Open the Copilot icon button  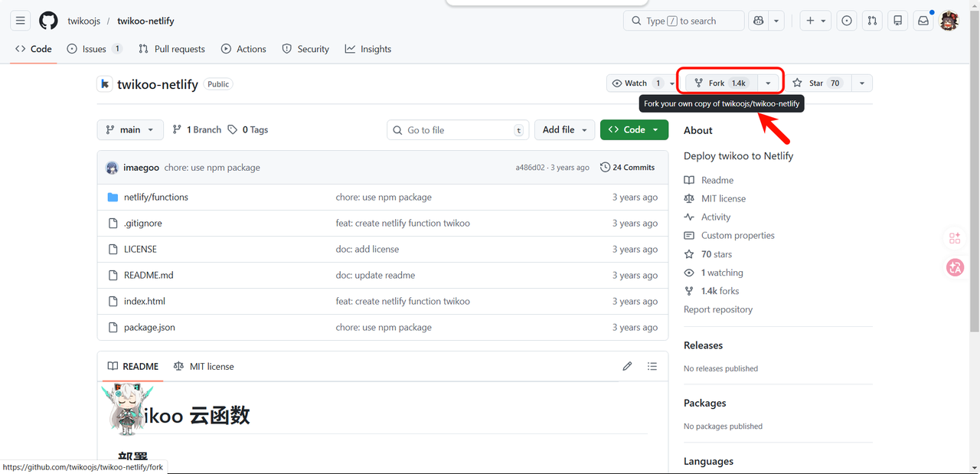[758, 21]
